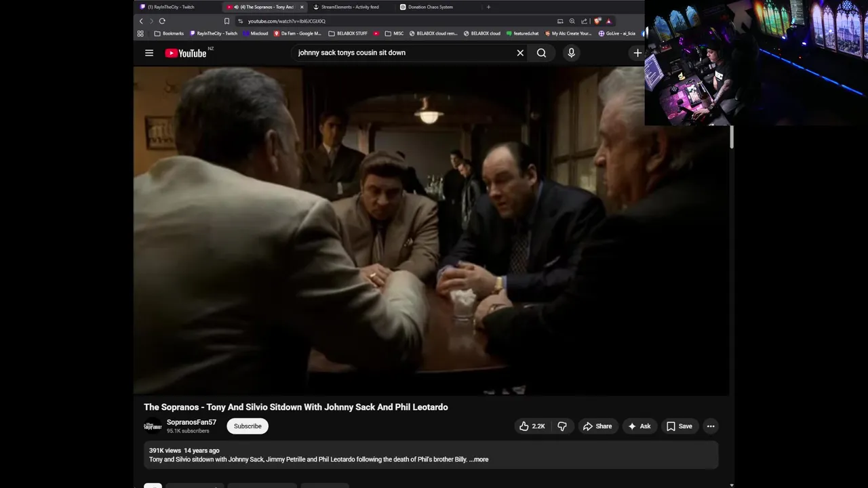The image size is (868, 488).
Task: Open the YouTube guide hamburger menu
Action: click(x=149, y=53)
